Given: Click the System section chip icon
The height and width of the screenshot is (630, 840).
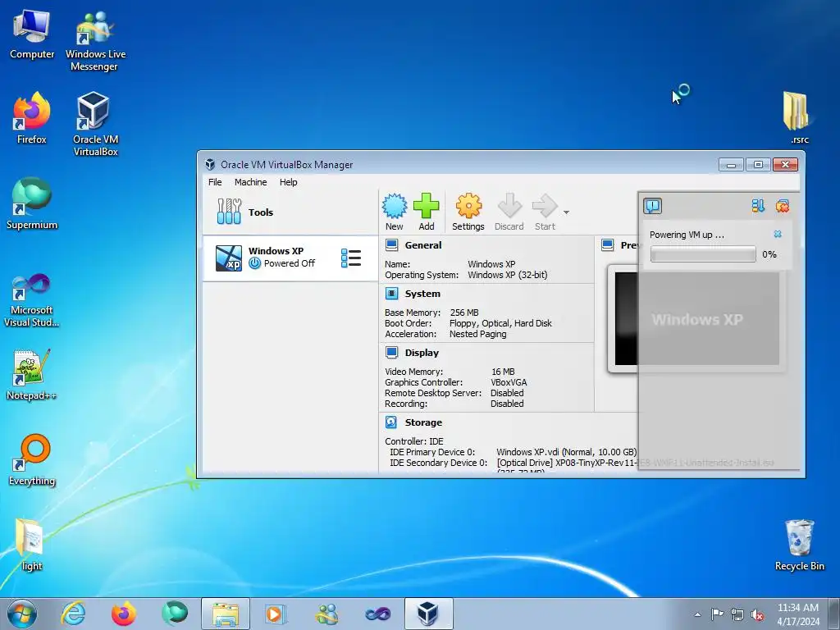Looking at the screenshot, I should (391, 294).
